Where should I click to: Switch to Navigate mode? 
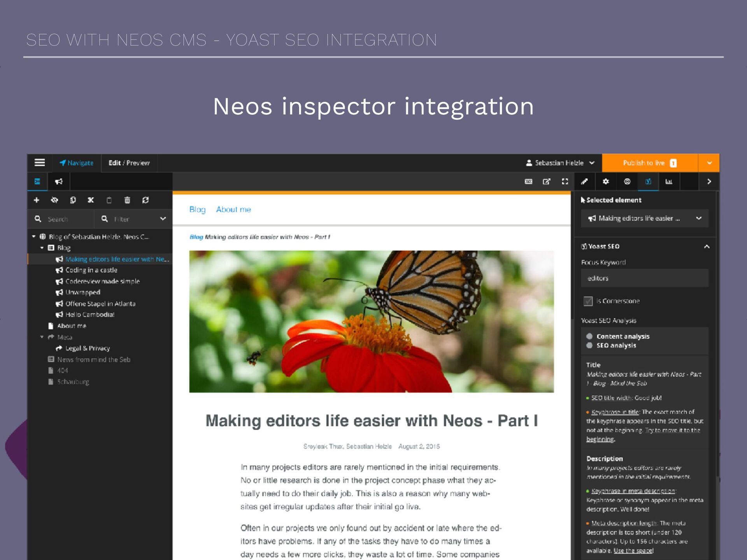tap(77, 163)
